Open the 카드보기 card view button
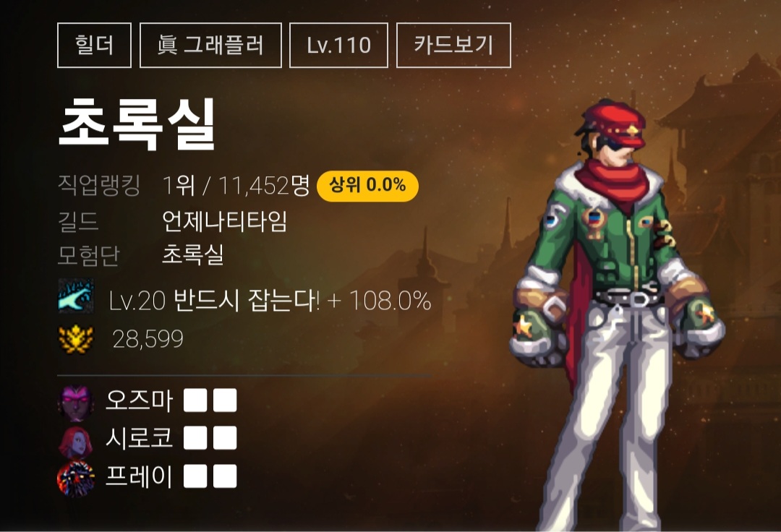 pyautogui.click(x=453, y=46)
